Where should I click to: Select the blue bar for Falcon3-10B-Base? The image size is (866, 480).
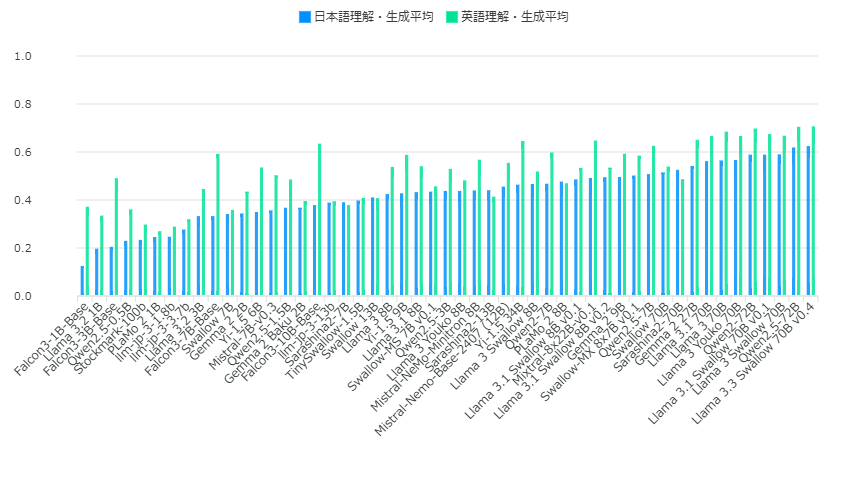(x=315, y=251)
